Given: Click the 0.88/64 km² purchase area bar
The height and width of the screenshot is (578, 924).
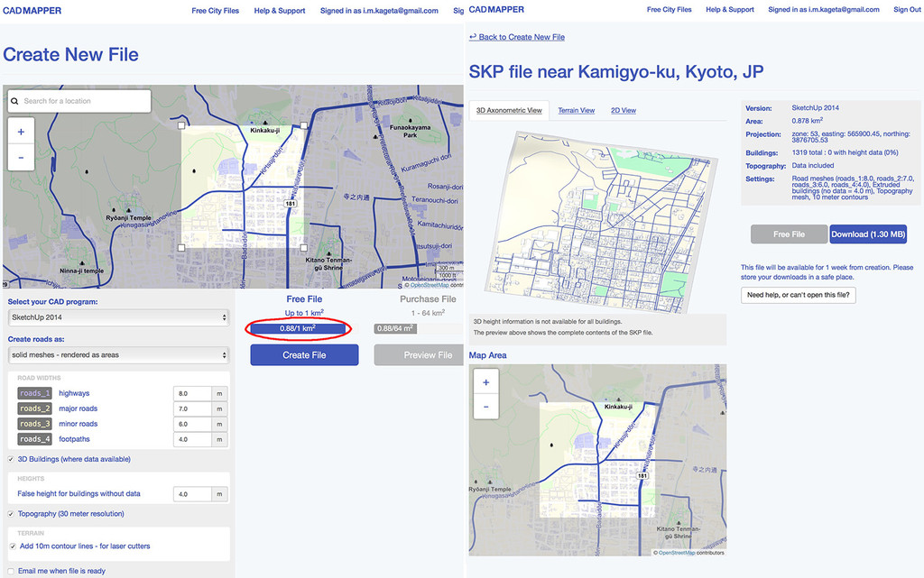Looking at the screenshot, I should point(395,328).
